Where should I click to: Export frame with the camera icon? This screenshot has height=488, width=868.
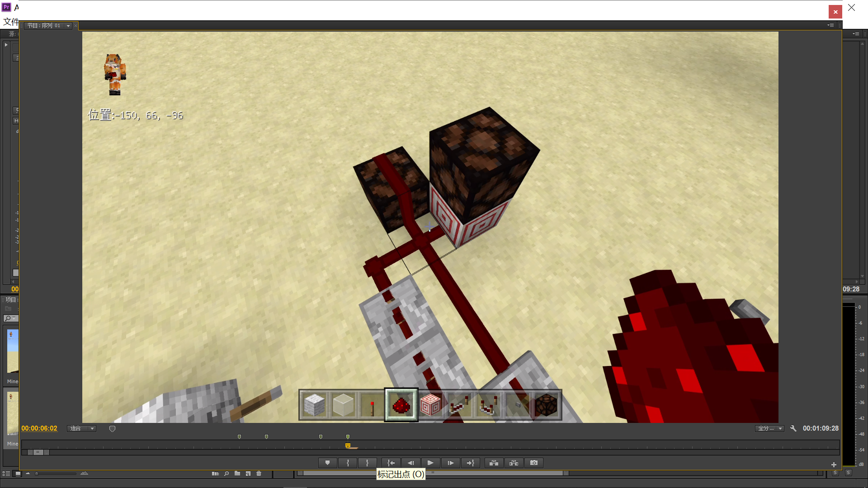[534, 463]
